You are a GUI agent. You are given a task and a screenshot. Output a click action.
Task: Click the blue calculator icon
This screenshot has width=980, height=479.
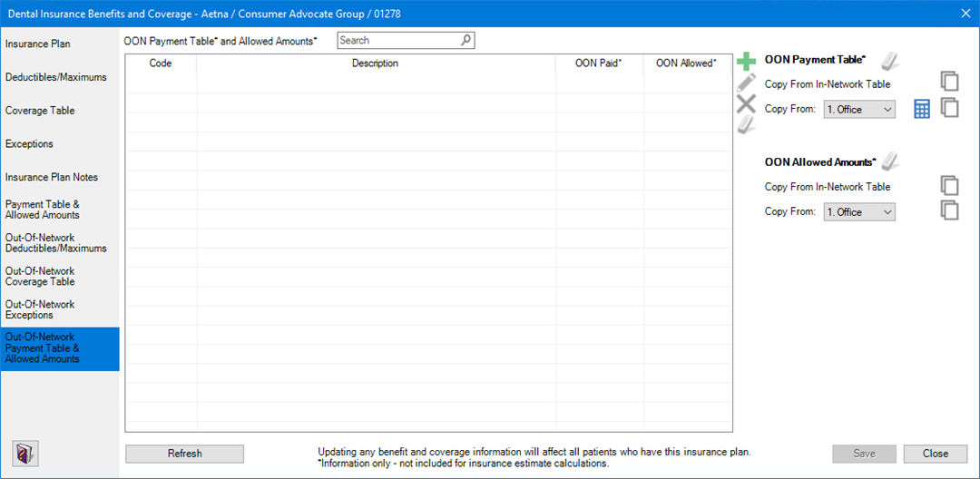[x=922, y=109]
